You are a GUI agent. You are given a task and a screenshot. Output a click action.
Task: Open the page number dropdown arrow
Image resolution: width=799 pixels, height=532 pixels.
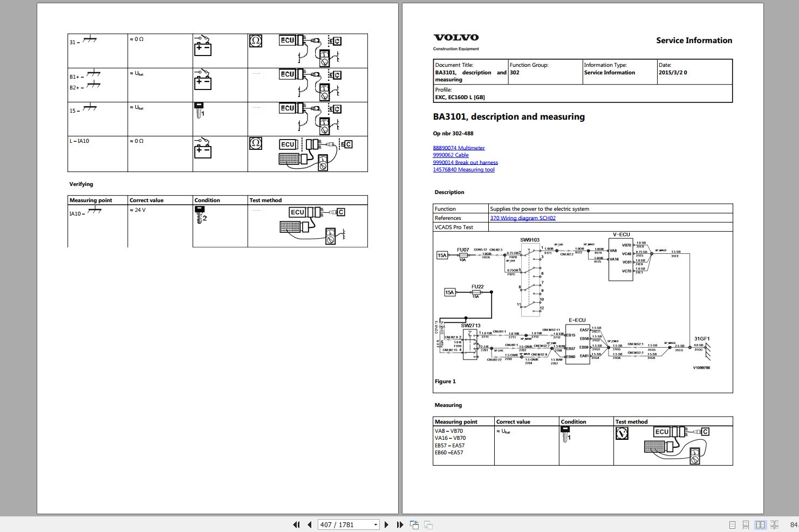click(x=375, y=524)
